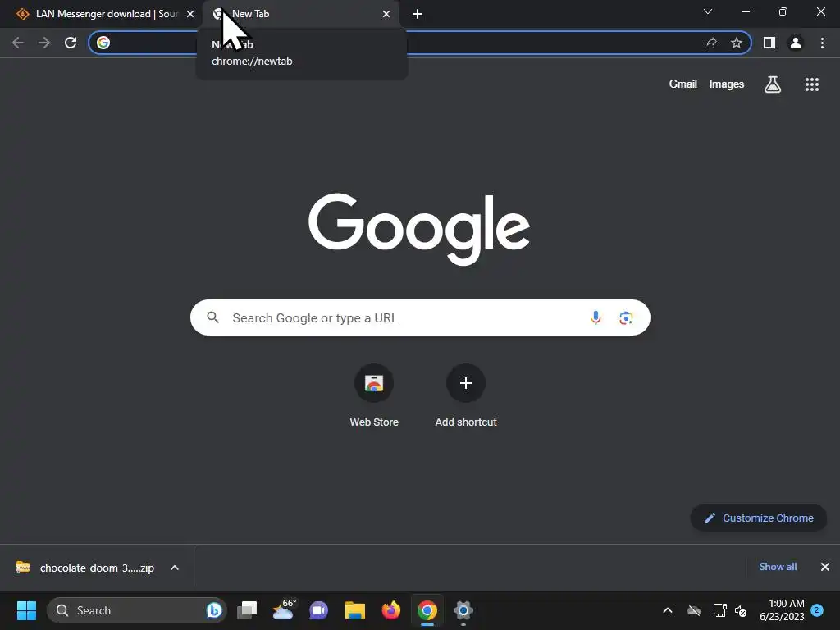This screenshot has width=840, height=630.
Task: Open the network status tray icon
Action: [x=719, y=610]
